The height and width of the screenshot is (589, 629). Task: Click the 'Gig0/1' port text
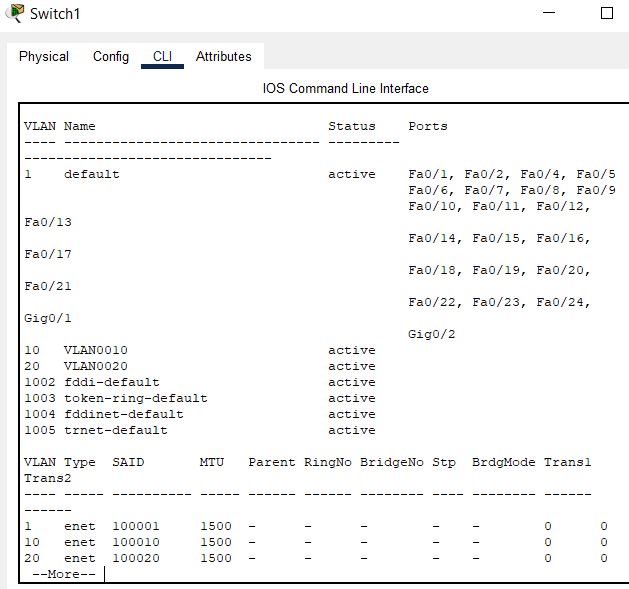(x=48, y=319)
